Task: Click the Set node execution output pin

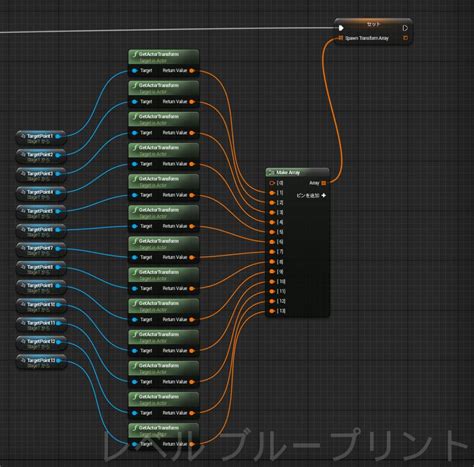Action: pyautogui.click(x=405, y=28)
